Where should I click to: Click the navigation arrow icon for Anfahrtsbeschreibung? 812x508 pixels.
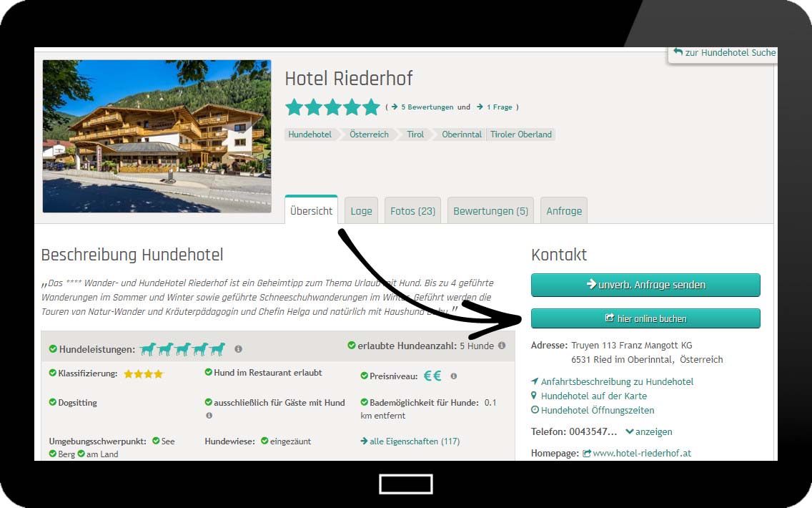535,381
